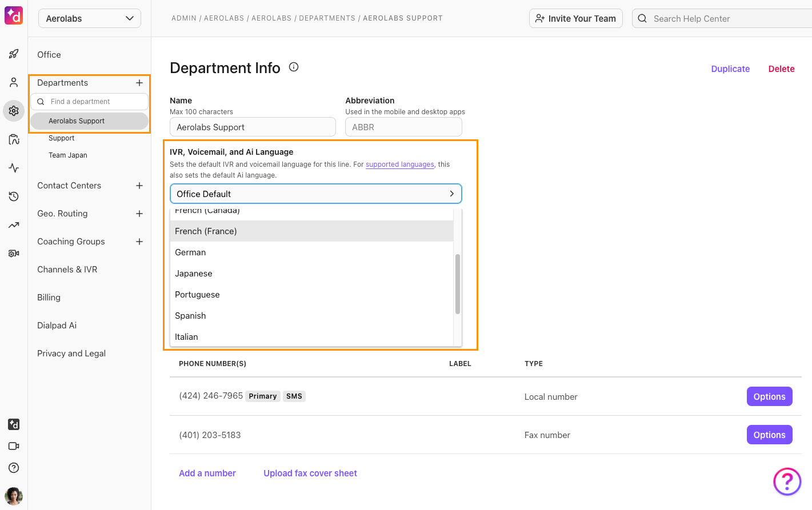This screenshot has height=510, width=812.
Task: Select the Team Japan department
Action: tap(68, 155)
